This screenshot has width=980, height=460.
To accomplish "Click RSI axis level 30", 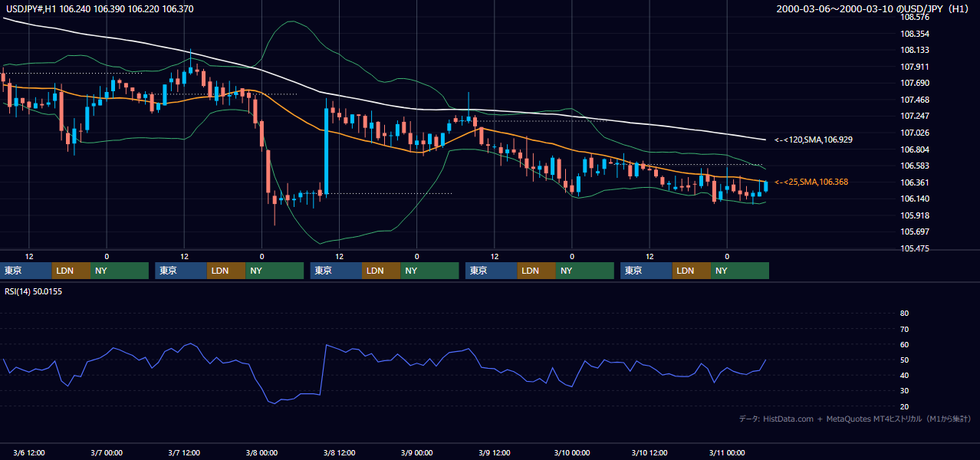I will [905, 391].
